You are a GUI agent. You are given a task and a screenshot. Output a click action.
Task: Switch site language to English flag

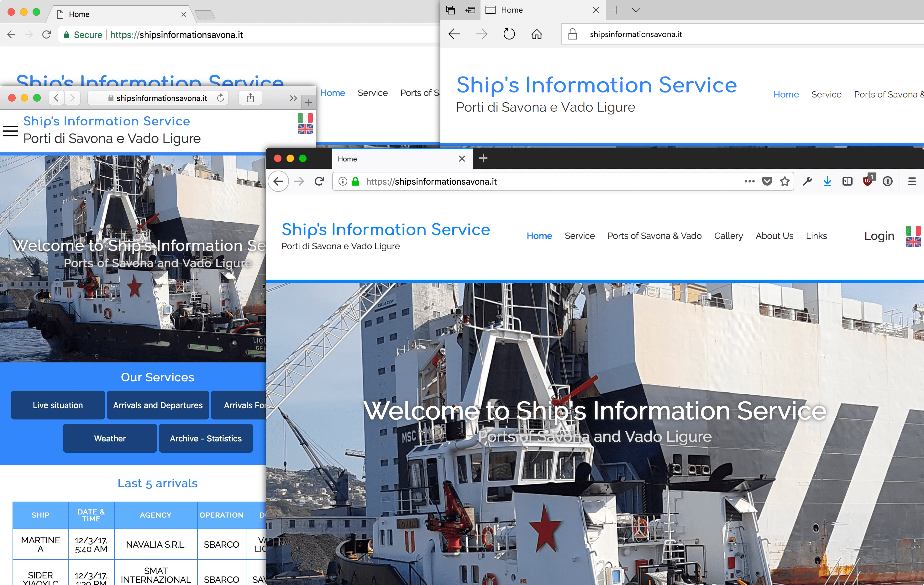(x=914, y=242)
